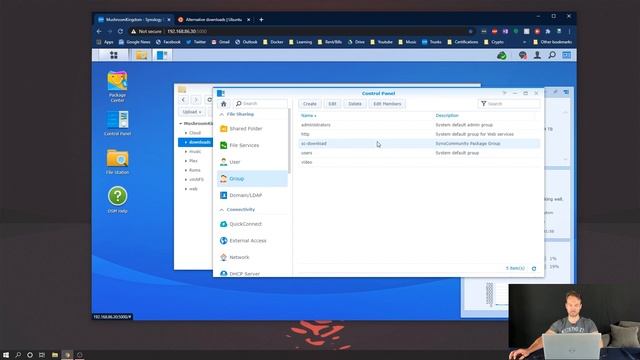Select the administrators group row
The width and height of the screenshot is (640, 360).
419,125
